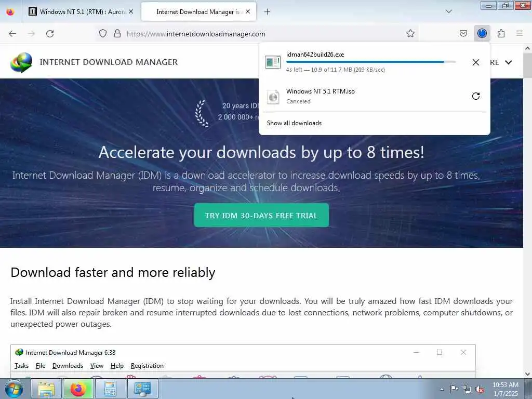Click the Firefox taskbar button

pyautogui.click(x=78, y=389)
